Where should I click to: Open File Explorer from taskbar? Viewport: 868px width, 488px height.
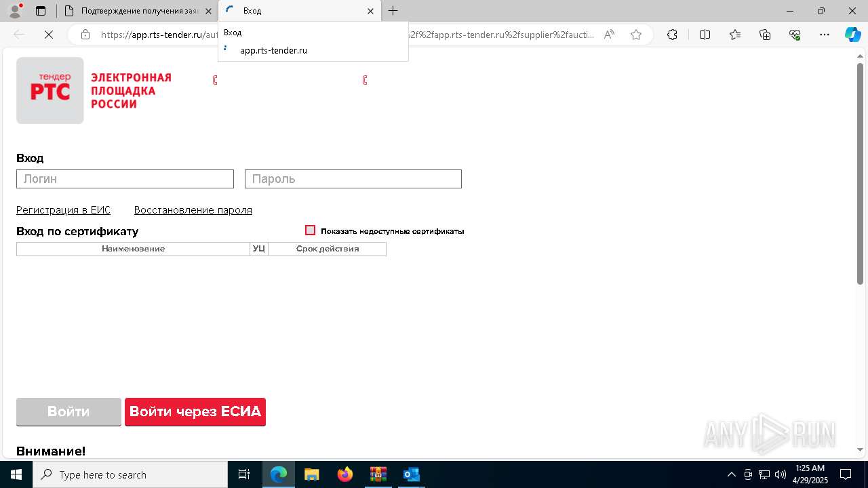point(311,474)
